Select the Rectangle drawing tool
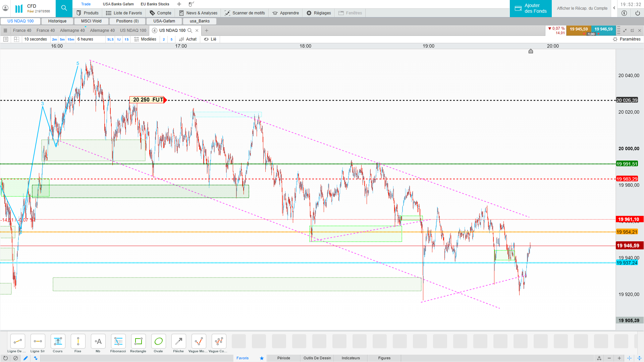This screenshot has height=362, width=644. (138, 342)
